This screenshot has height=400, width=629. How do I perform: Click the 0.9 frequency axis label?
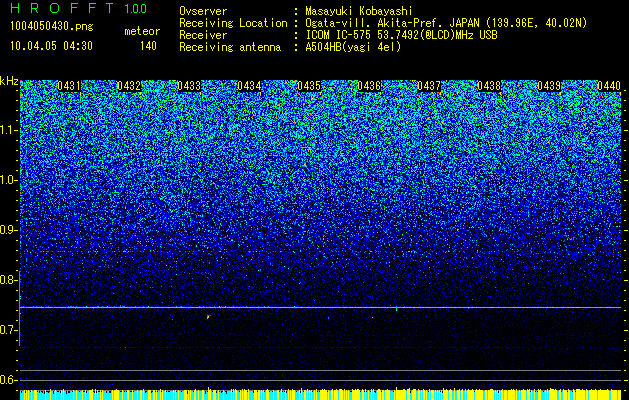[8, 230]
